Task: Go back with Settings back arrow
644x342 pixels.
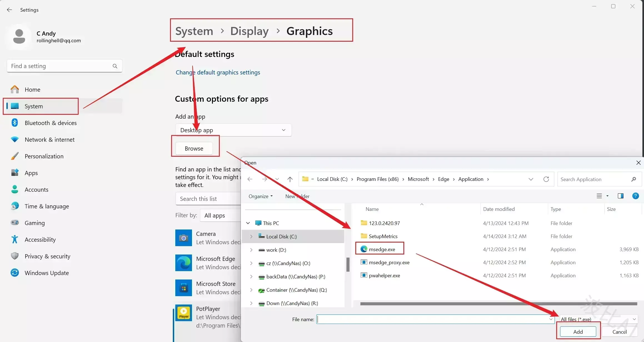Action: (9, 10)
